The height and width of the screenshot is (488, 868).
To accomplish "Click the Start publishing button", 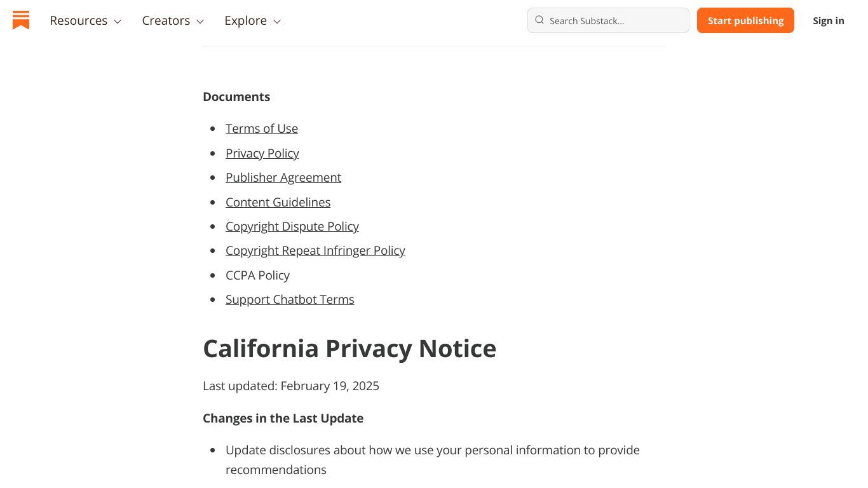I will click(x=745, y=20).
